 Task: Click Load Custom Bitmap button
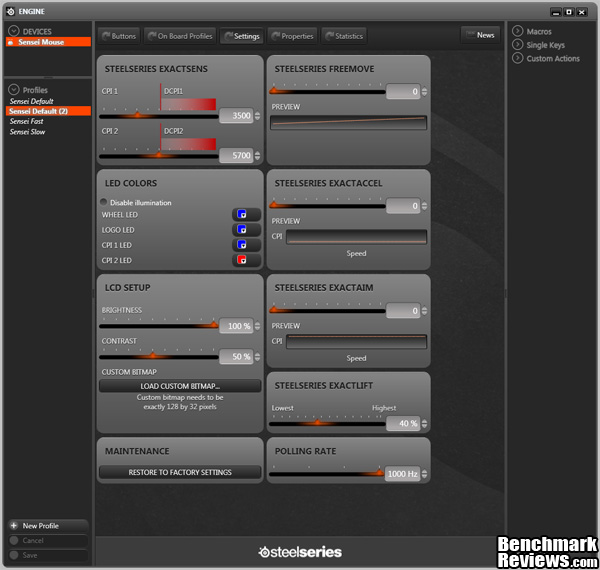point(180,386)
